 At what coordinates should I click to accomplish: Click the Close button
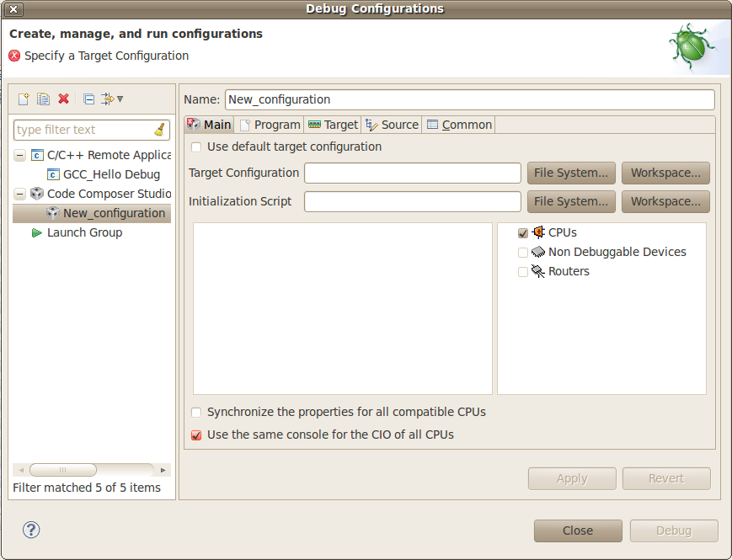pyautogui.click(x=578, y=531)
